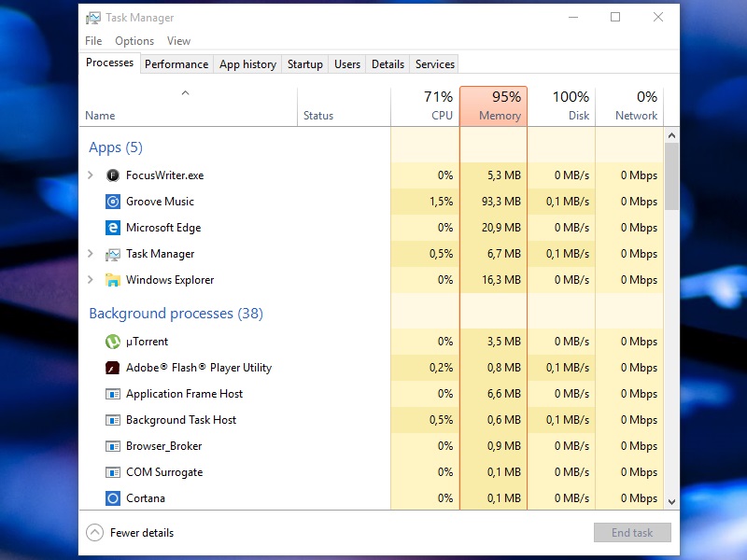Click the vertical scrollbar thumb
Viewport: 747px width, 560px height.
point(671,176)
